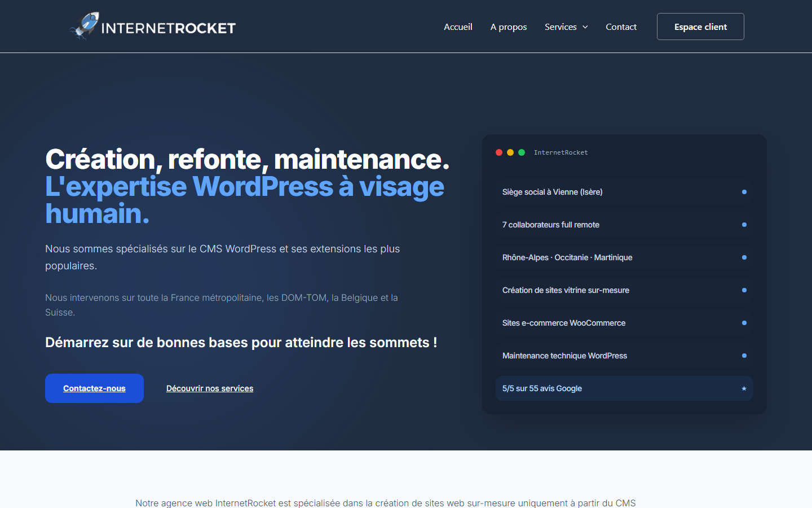
Task: Click the blue dot beside Création de sites
Action: pyautogui.click(x=744, y=290)
